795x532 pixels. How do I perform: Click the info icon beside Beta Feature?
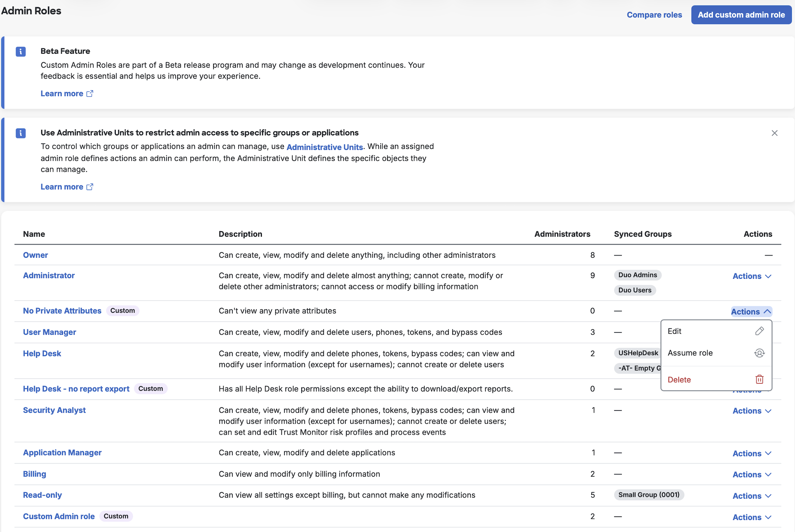click(21, 52)
